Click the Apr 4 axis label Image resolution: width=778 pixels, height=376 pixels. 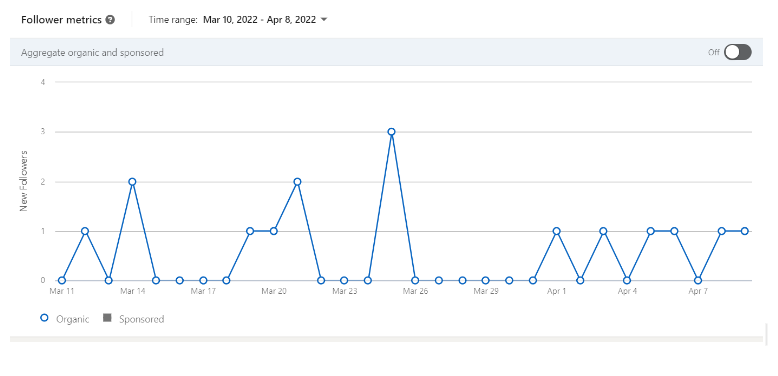(627, 291)
